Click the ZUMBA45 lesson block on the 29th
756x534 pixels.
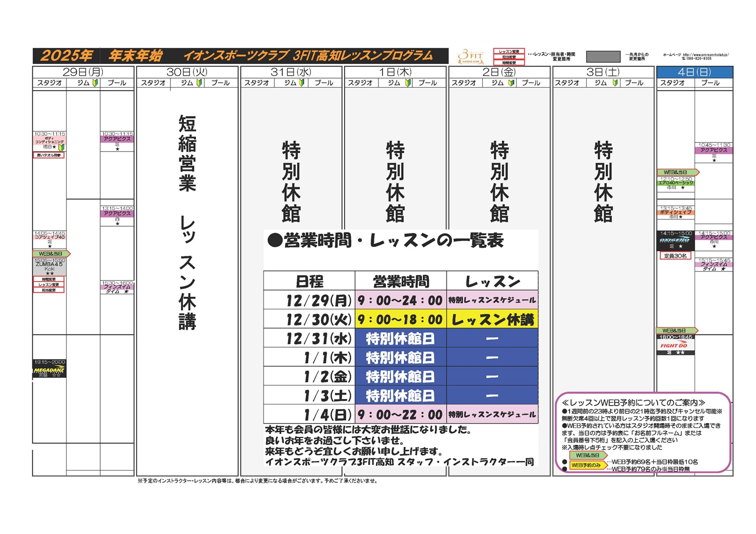(x=49, y=265)
